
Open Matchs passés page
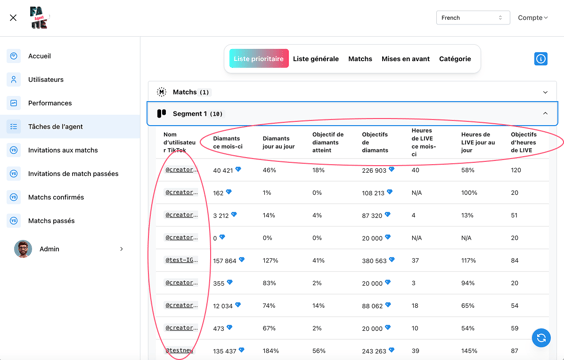click(51, 220)
